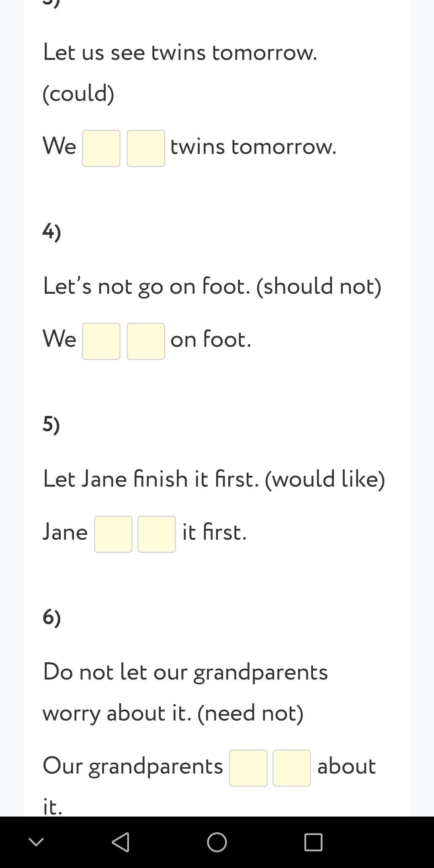Tap the Android back navigation icon
434x868 pixels.
[121, 842]
